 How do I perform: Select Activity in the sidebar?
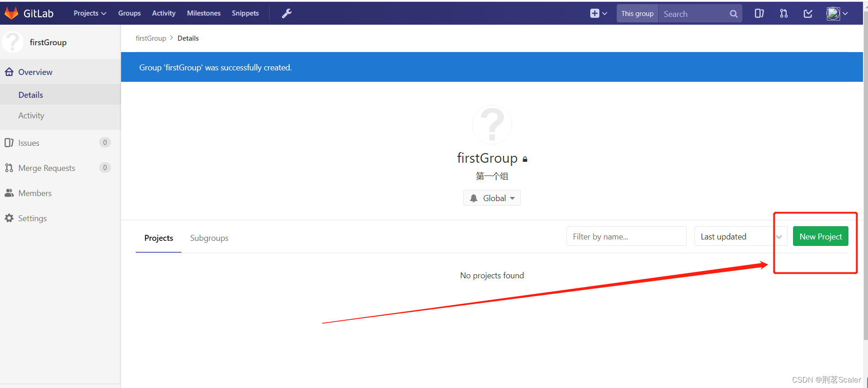(x=60, y=115)
